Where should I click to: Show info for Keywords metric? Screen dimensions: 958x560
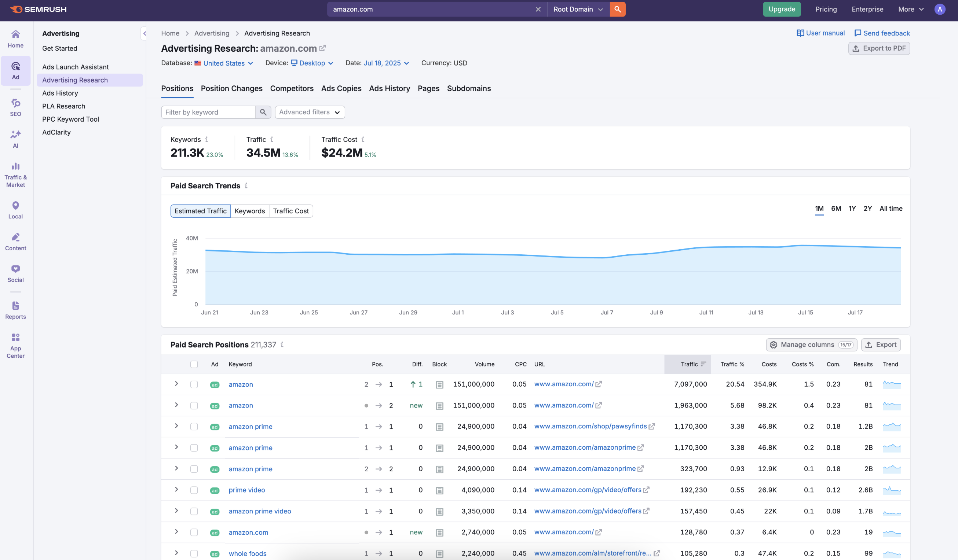tap(206, 139)
